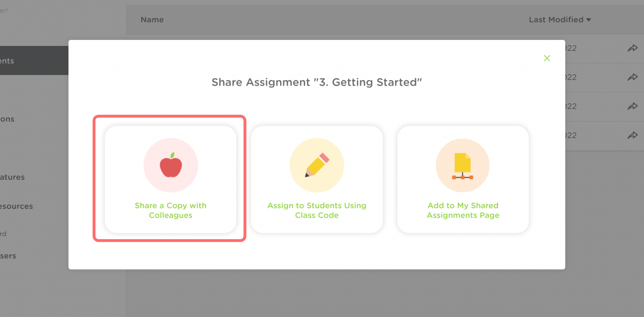Open the Last Modified sort dropdown arrow

589,20
